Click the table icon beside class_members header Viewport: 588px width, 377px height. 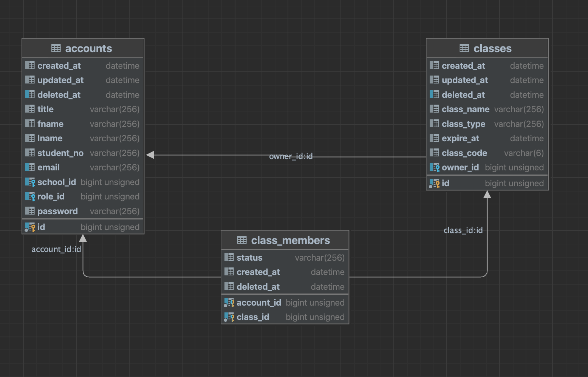[242, 240]
